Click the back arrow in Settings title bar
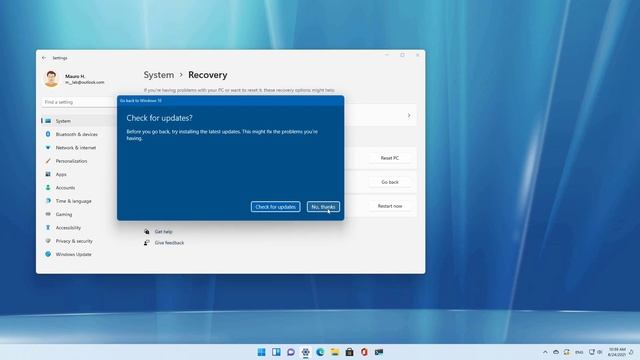Screen dimensions: 640x360 click(44, 58)
